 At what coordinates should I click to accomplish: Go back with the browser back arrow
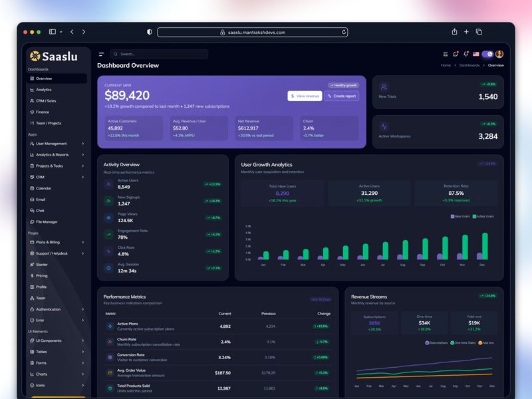(x=72, y=32)
